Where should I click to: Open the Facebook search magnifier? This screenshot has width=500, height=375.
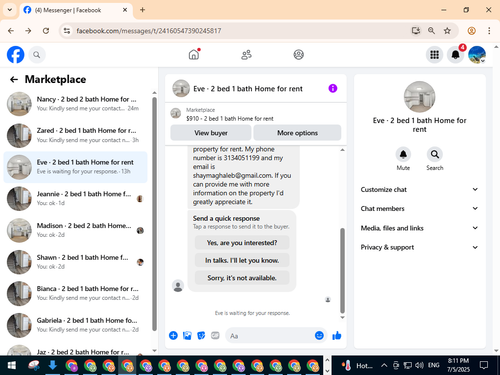37,55
